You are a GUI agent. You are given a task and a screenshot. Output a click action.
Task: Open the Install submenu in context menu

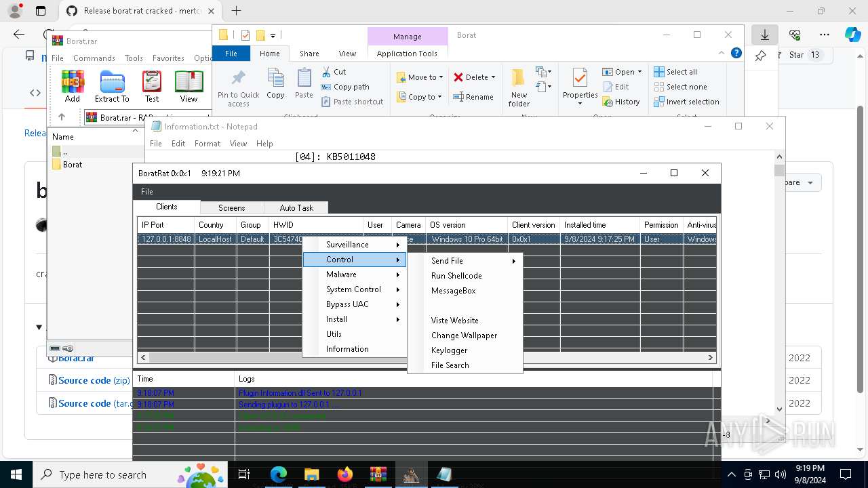pyautogui.click(x=354, y=319)
